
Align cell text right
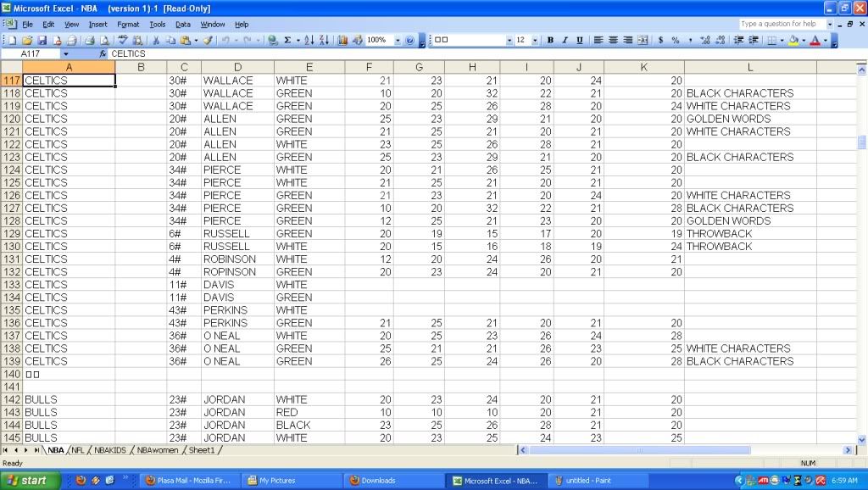pos(628,40)
